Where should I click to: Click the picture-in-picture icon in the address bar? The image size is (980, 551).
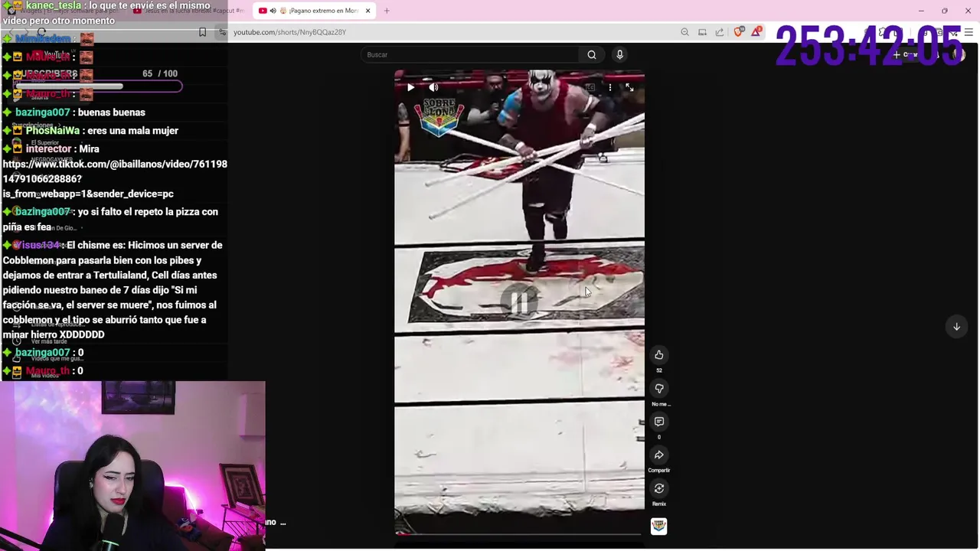(x=702, y=32)
